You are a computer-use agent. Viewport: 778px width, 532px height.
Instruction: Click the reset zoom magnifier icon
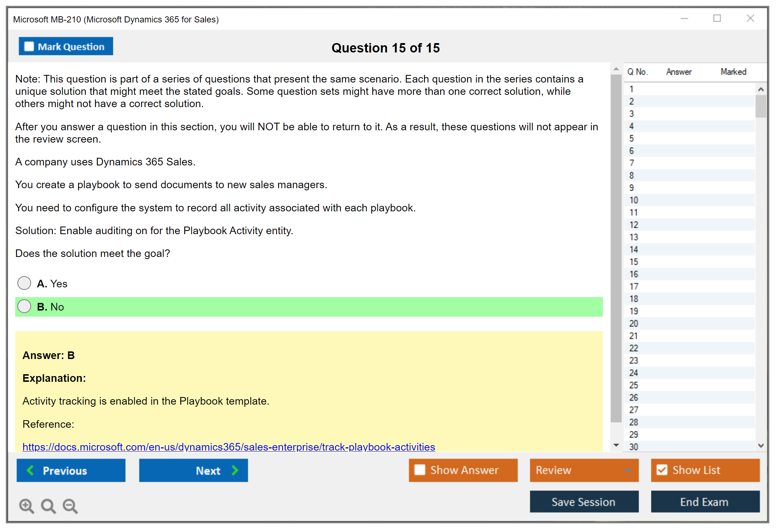pyautogui.click(x=48, y=506)
